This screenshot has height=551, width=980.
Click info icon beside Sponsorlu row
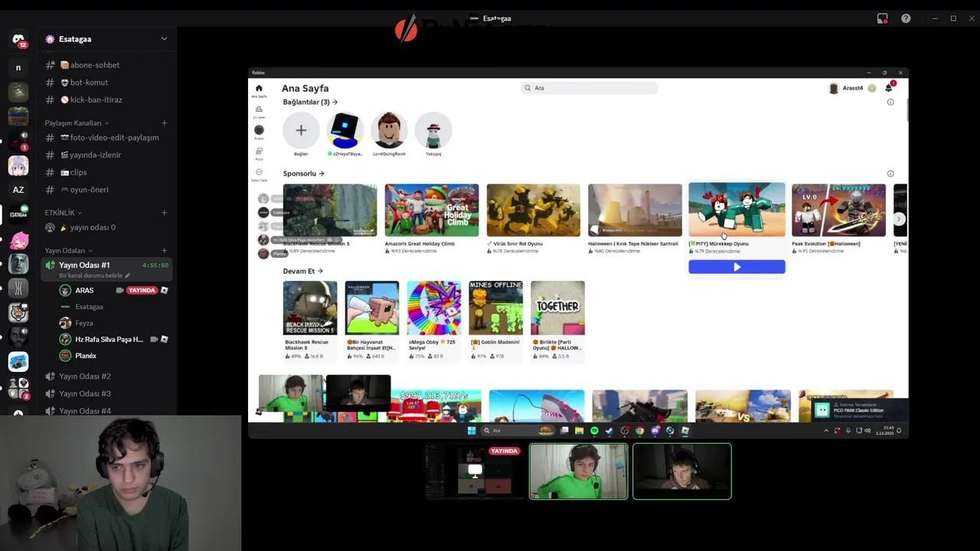coord(890,174)
